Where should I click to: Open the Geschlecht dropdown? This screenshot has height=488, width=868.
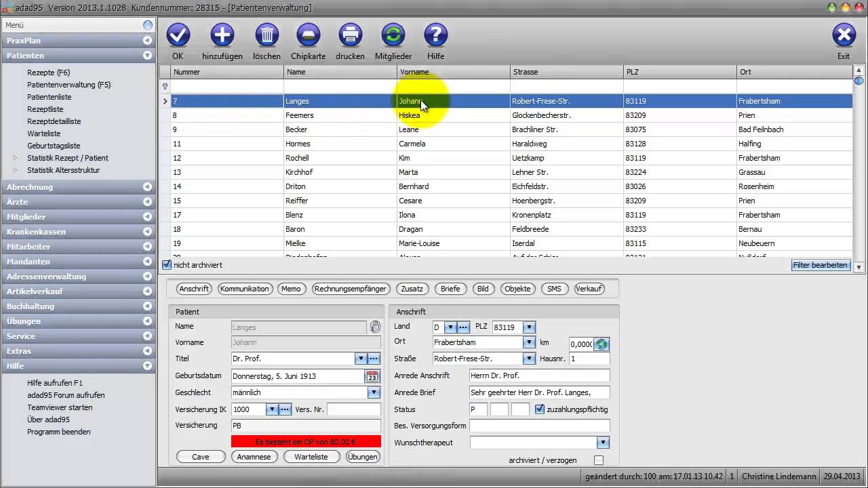[x=374, y=392]
